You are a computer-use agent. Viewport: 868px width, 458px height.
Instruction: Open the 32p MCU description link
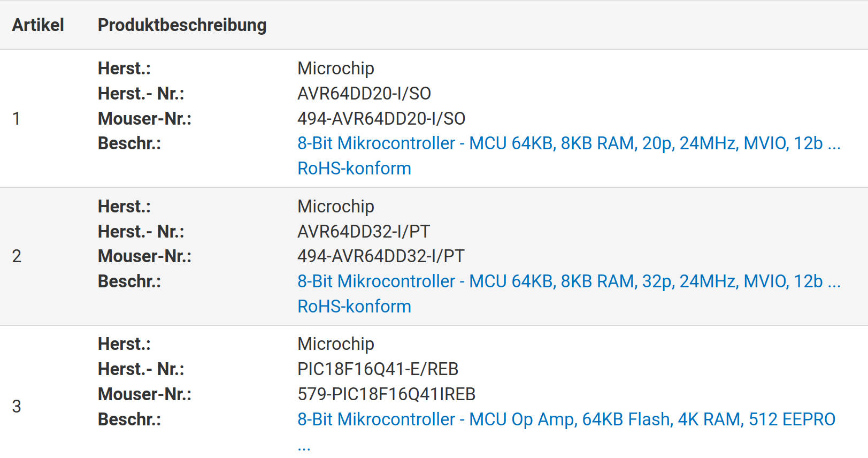(x=569, y=281)
